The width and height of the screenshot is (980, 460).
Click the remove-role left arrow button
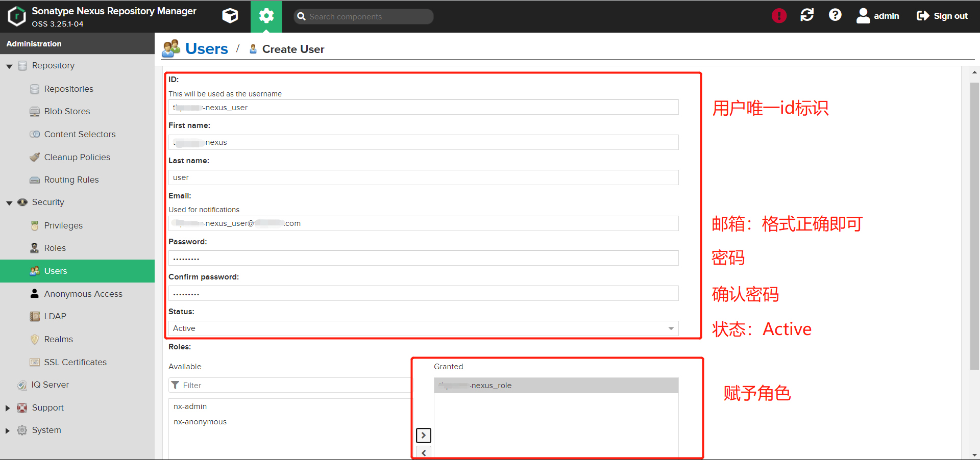point(424,453)
